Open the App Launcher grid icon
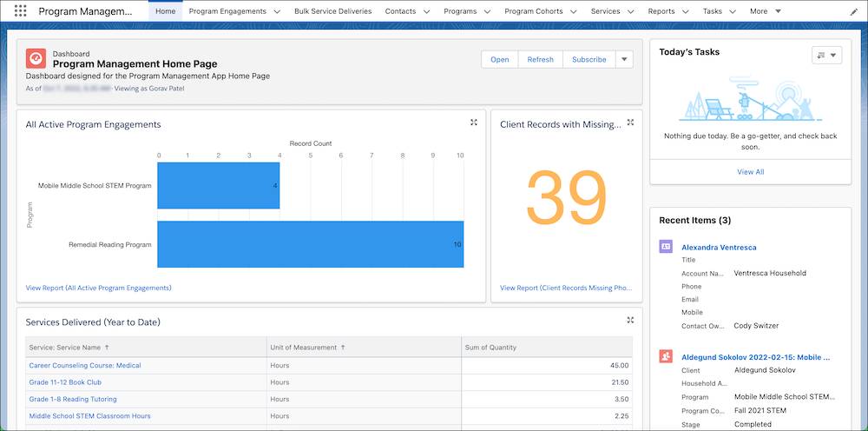Viewport: 868px width, 431px height. (20, 11)
